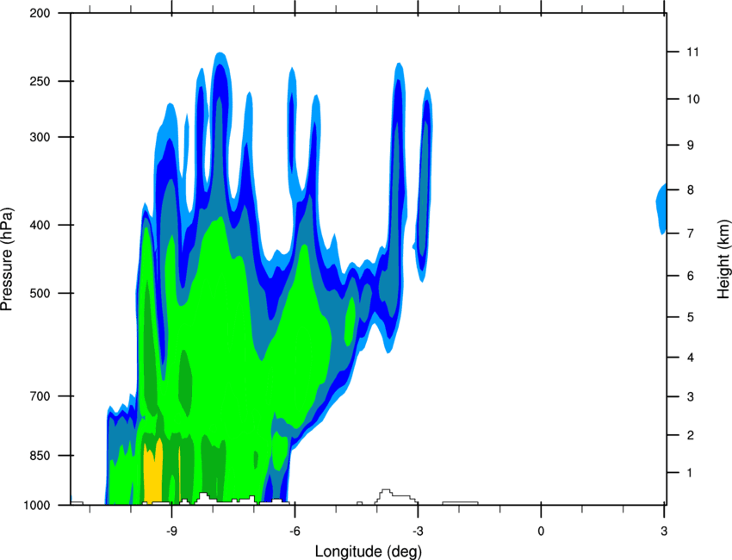Pick the 4 km height label

pos(690,358)
